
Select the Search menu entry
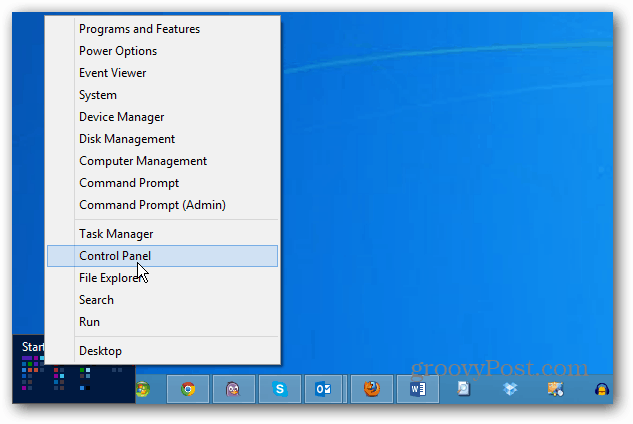162,300
